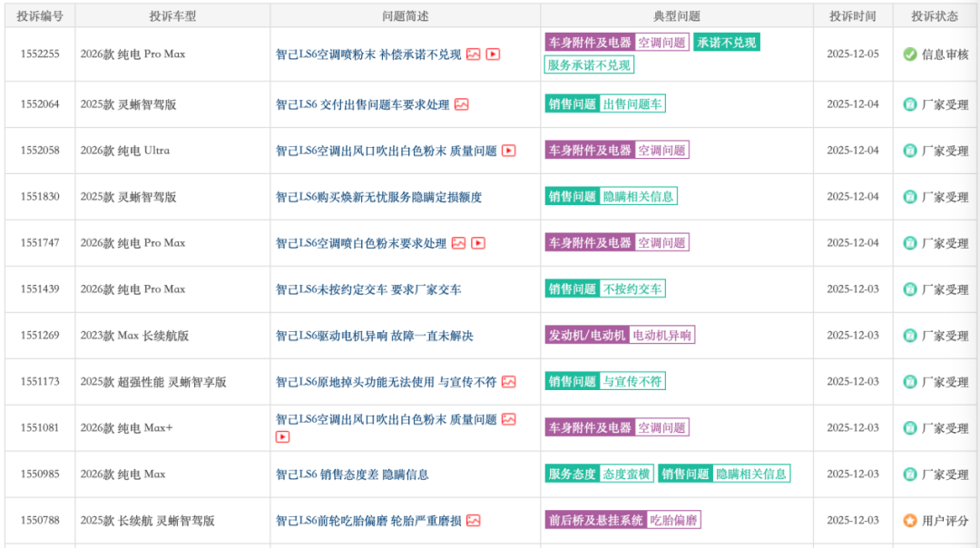Select the 承诺不兑现 category tag
980x548 pixels.
click(x=726, y=43)
